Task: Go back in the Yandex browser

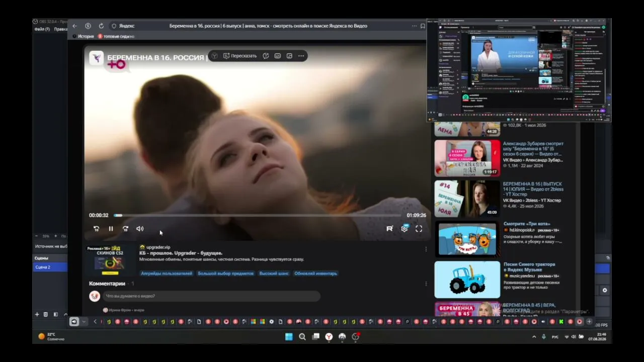Action: coord(74,26)
